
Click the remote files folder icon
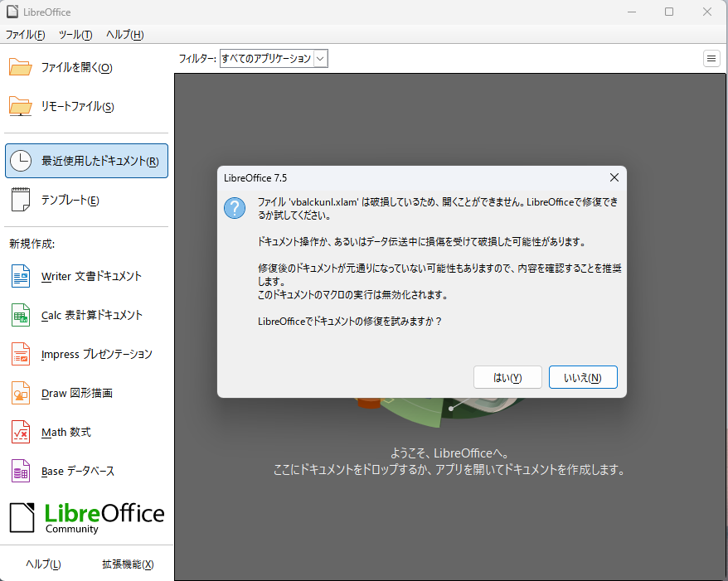coord(21,106)
